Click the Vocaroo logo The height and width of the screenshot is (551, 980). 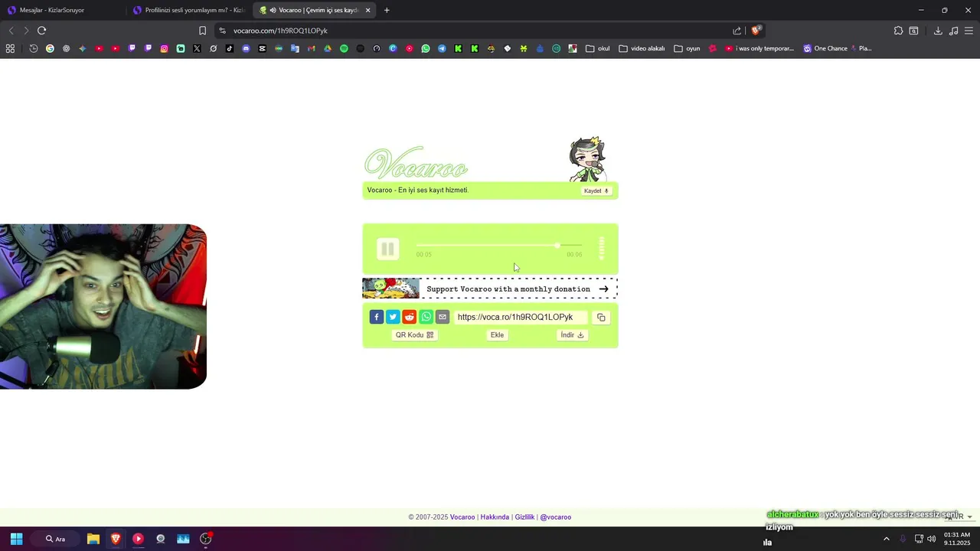click(416, 163)
